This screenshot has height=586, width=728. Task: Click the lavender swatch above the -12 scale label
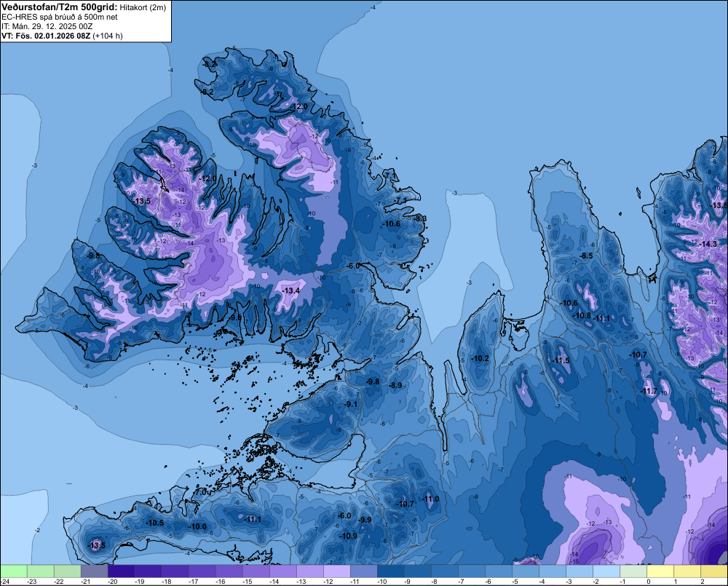tap(337, 571)
